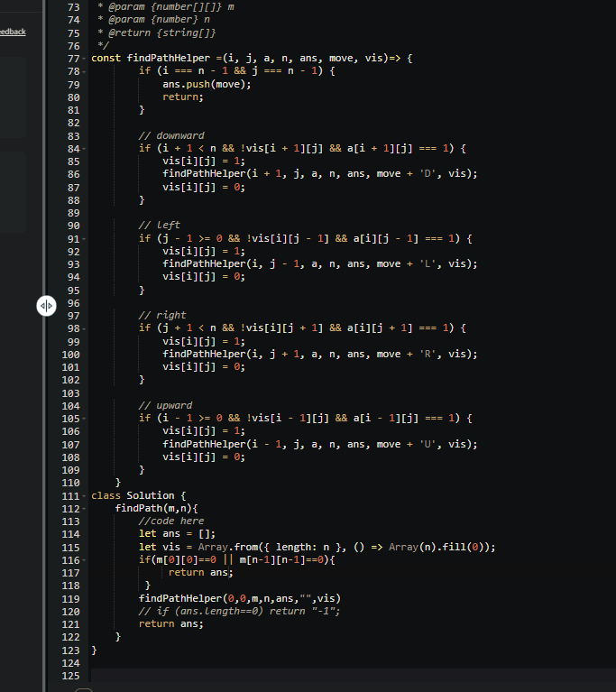Click the recursive call with move + 'U'

320,444
